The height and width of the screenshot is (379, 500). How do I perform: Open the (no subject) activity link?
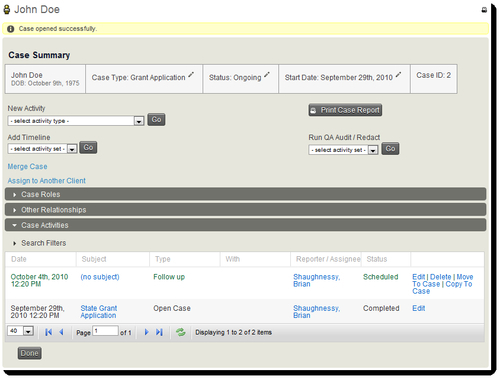coord(100,277)
